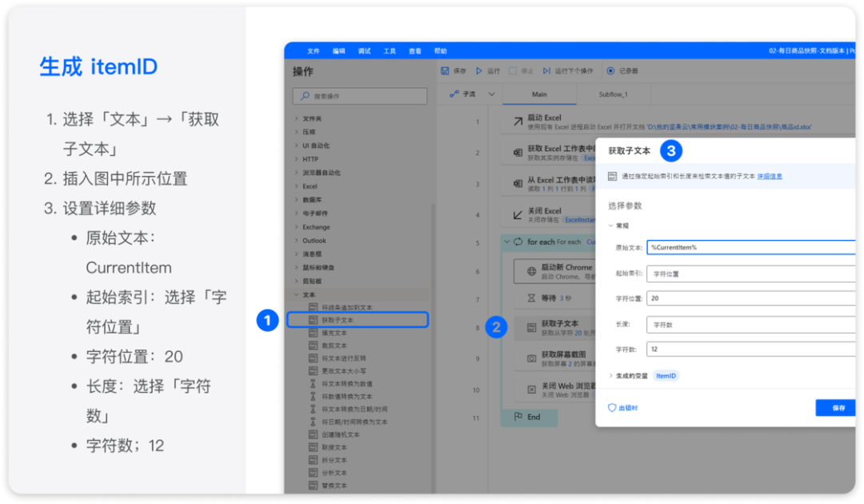864x504 pixels.
Task: Click the Run next action (运行下个操作) icon
Action: coord(546,71)
